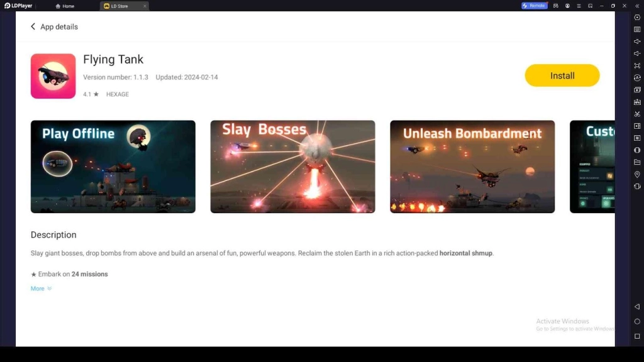This screenshot has width=644, height=362.
Task: Click the bold 'horizontal shmup' text
Action: click(x=466, y=253)
